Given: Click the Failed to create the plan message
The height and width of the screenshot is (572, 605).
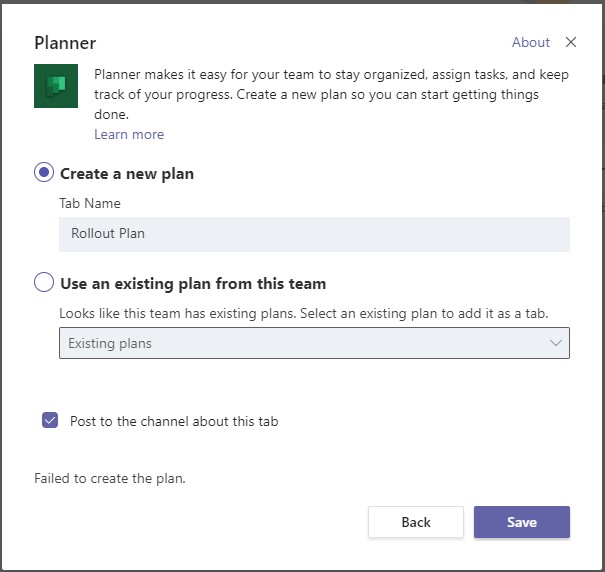Looking at the screenshot, I should pyautogui.click(x=110, y=478).
